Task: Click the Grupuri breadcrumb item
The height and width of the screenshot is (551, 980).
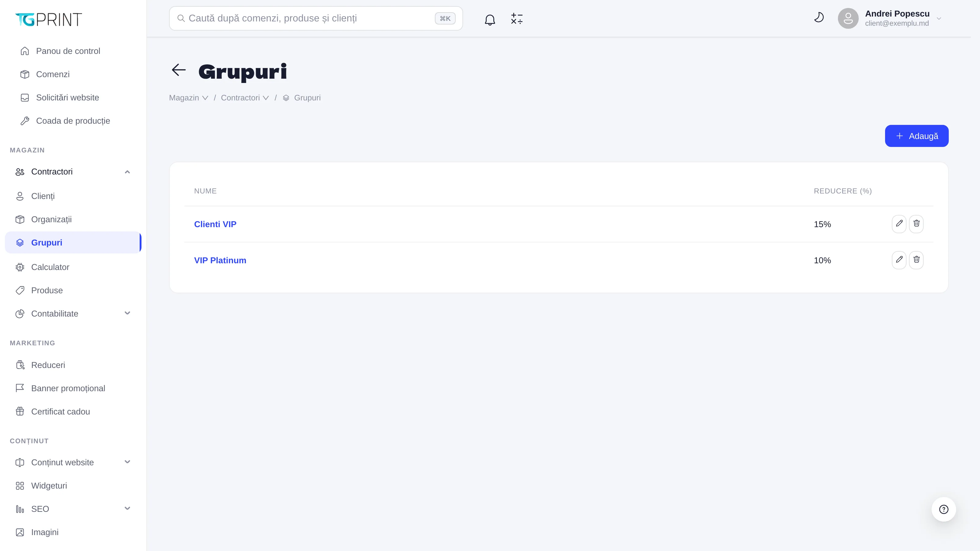Action: click(302, 98)
